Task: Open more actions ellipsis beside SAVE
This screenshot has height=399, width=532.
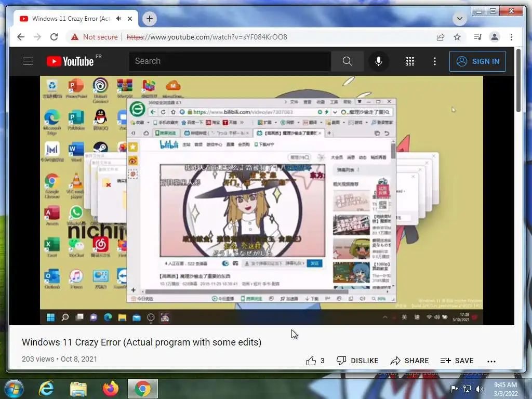Action: [491, 362]
